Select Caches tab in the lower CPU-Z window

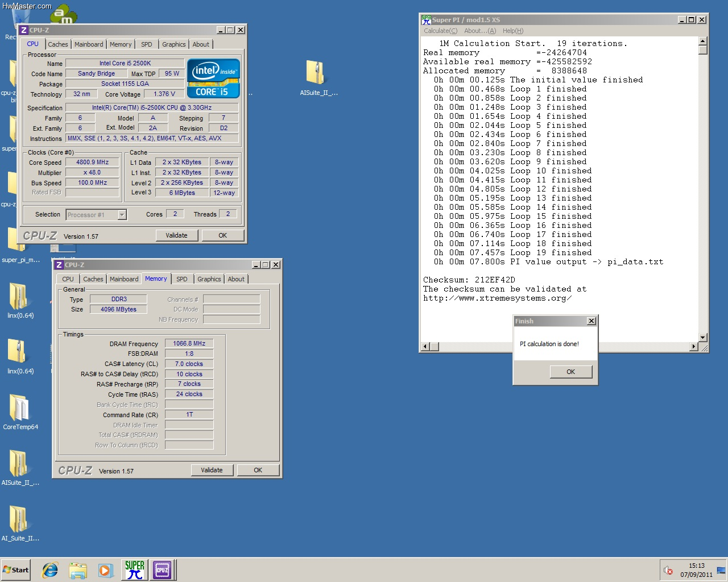coord(93,279)
